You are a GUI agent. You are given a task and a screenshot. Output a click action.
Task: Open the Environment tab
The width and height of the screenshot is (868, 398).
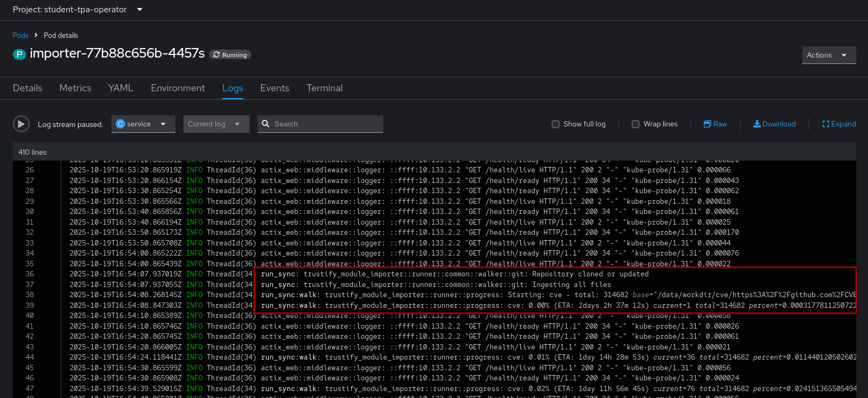tap(178, 88)
